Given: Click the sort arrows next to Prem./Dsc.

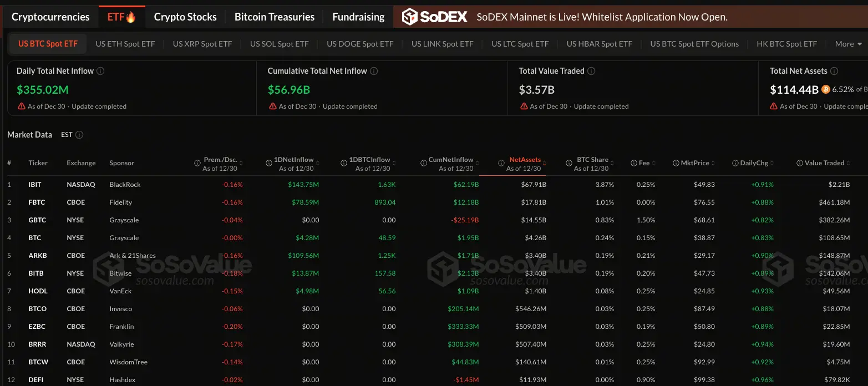Looking at the screenshot, I should (242, 163).
